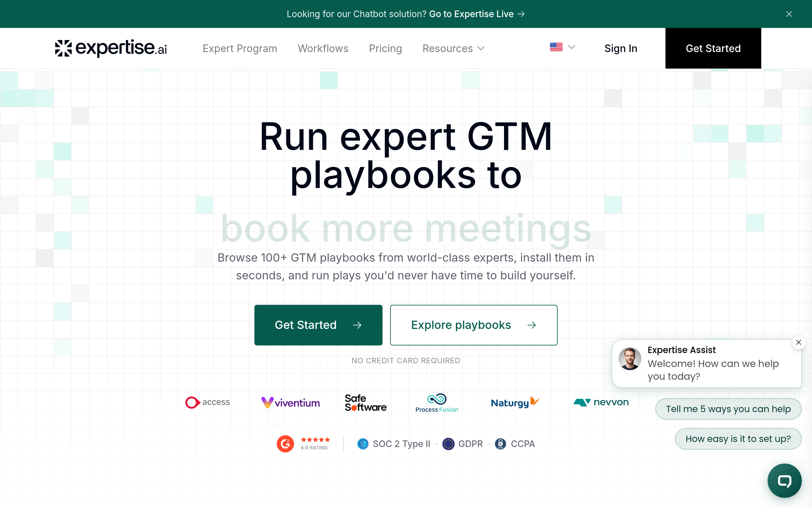Click the 'Expertise Assist' title text
This screenshot has width=812, height=508.
click(x=681, y=350)
